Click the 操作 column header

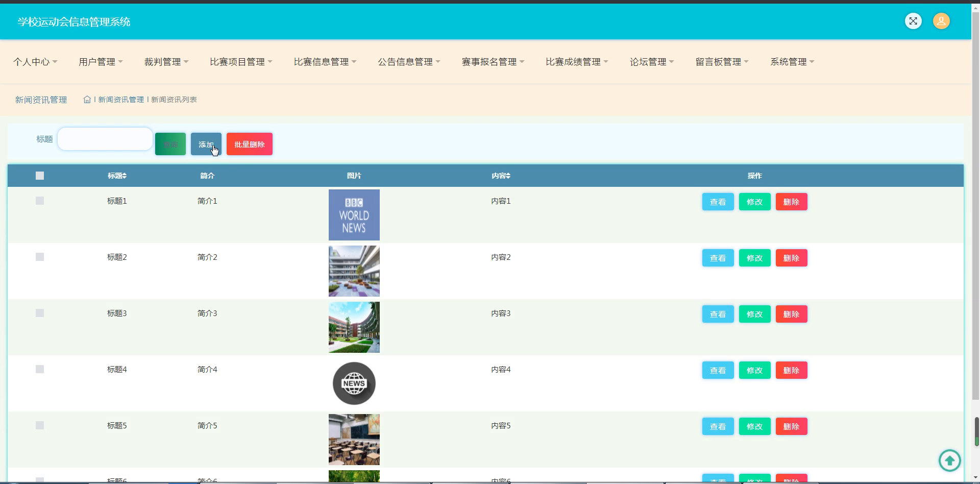point(754,176)
